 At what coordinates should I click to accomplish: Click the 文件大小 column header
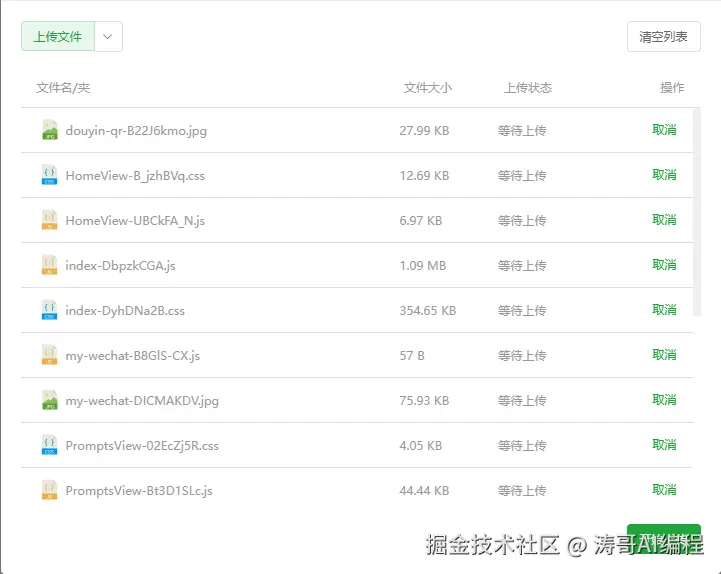point(428,87)
